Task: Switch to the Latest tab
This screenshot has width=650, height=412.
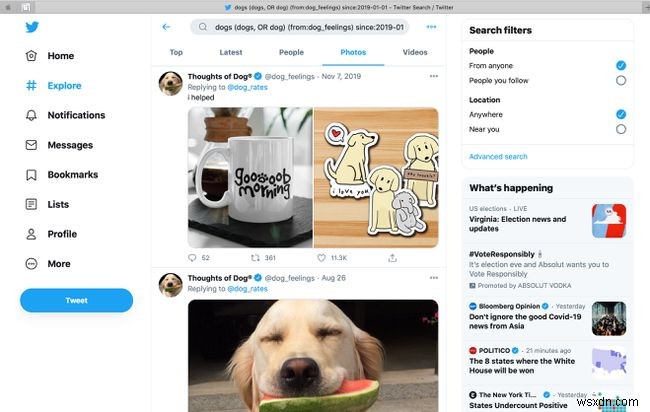Action: point(230,52)
